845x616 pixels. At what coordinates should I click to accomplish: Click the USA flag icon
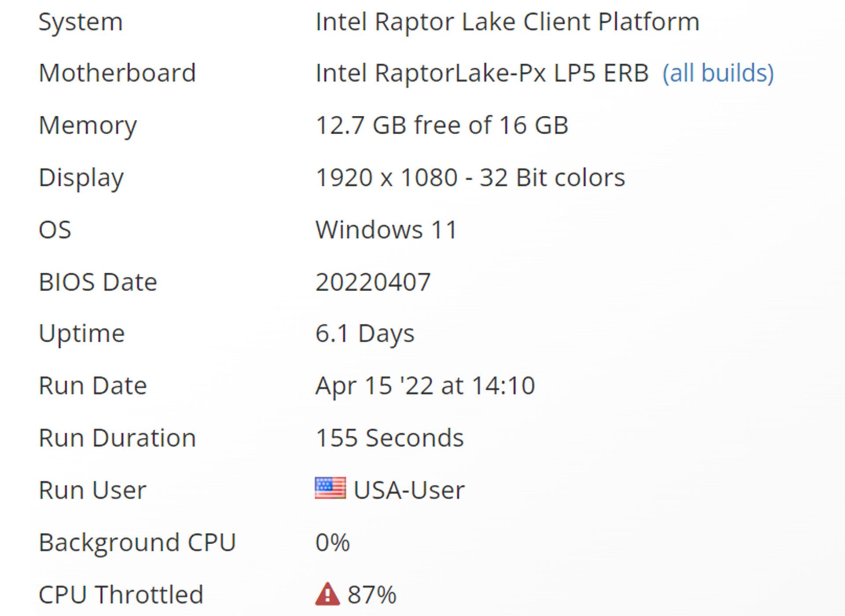point(330,488)
